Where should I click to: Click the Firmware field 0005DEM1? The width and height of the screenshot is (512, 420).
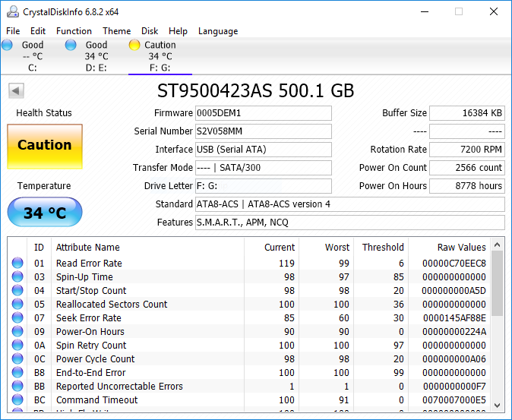[x=263, y=113]
